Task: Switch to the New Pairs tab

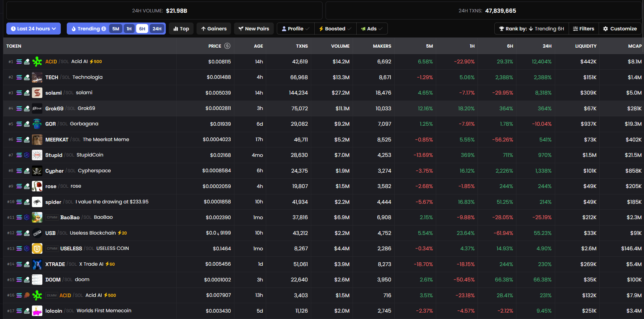Action: click(x=254, y=29)
